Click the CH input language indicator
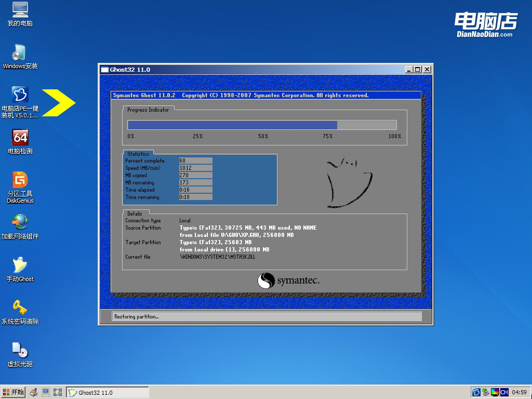 pos(504,392)
